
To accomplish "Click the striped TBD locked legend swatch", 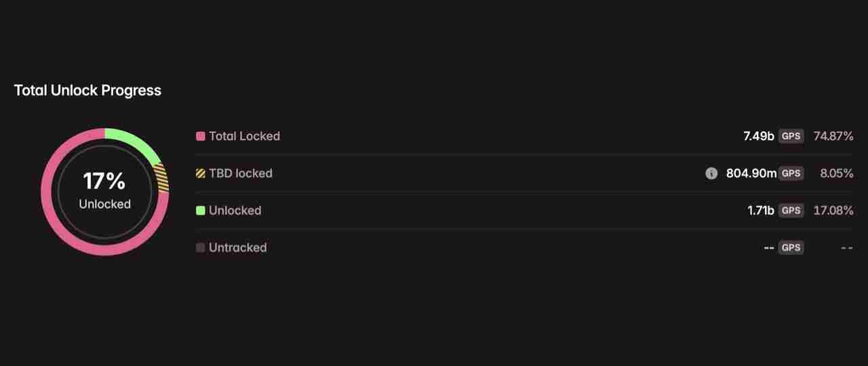I will pyautogui.click(x=200, y=174).
